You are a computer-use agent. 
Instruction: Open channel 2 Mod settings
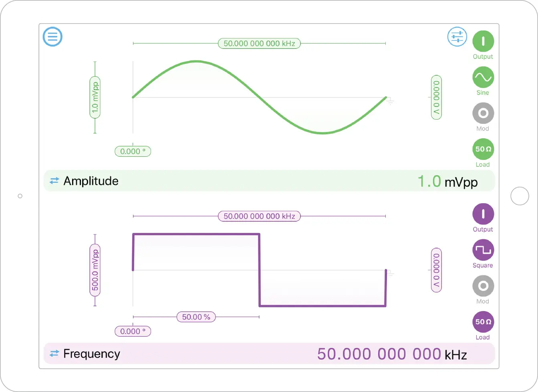(x=483, y=286)
